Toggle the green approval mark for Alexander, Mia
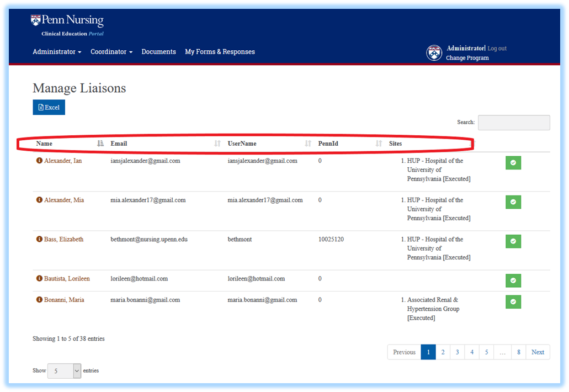Screen dimensions: 569x392 tap(513, 202)
